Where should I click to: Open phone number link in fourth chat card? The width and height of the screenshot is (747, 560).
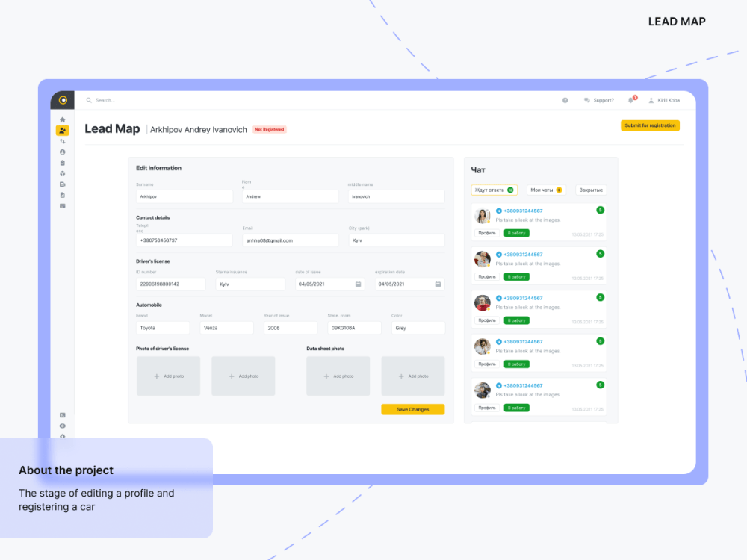523,342
